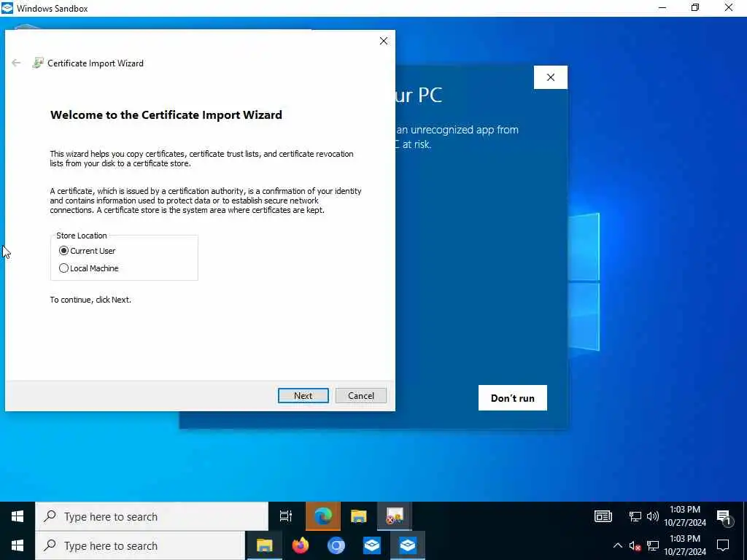Open the sandbox's Start menu

coord(18,516)
